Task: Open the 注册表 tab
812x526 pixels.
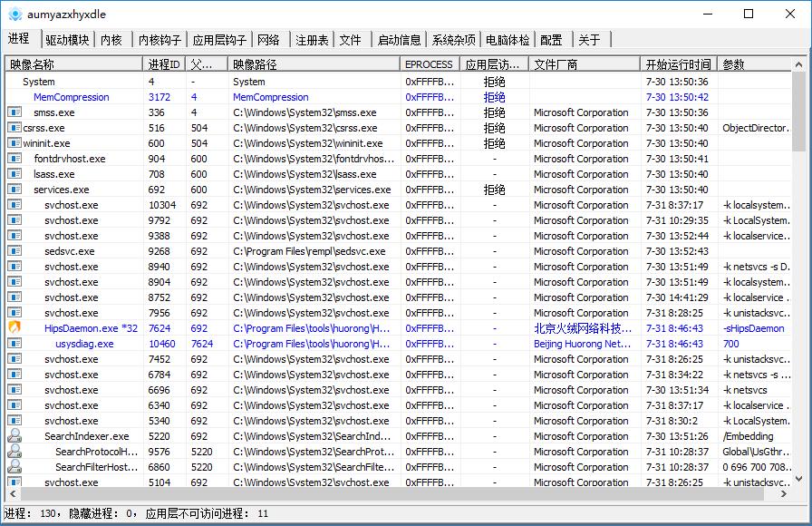Action: [x=312, y=40]
